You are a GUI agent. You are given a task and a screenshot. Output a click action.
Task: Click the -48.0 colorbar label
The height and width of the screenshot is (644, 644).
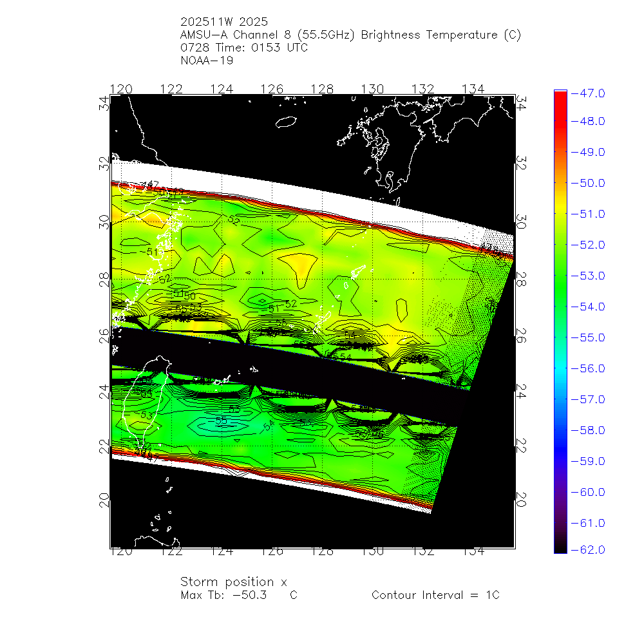click(x=588, y=121)
